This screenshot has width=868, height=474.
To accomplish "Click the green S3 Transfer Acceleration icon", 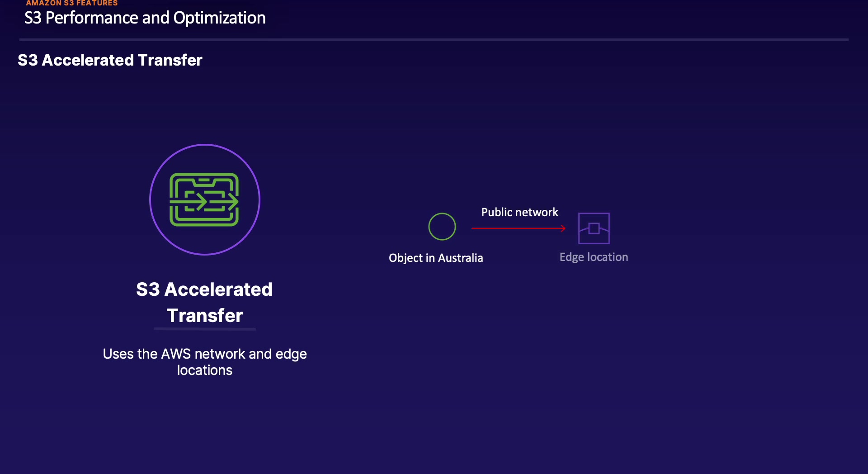I will click(x=204, y=199).
